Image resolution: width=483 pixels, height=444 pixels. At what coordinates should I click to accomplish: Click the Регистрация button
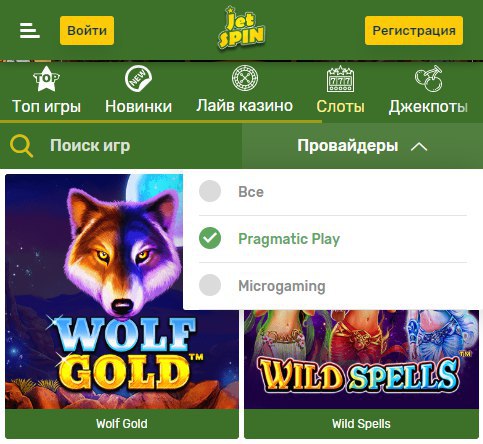pos(414,30)
